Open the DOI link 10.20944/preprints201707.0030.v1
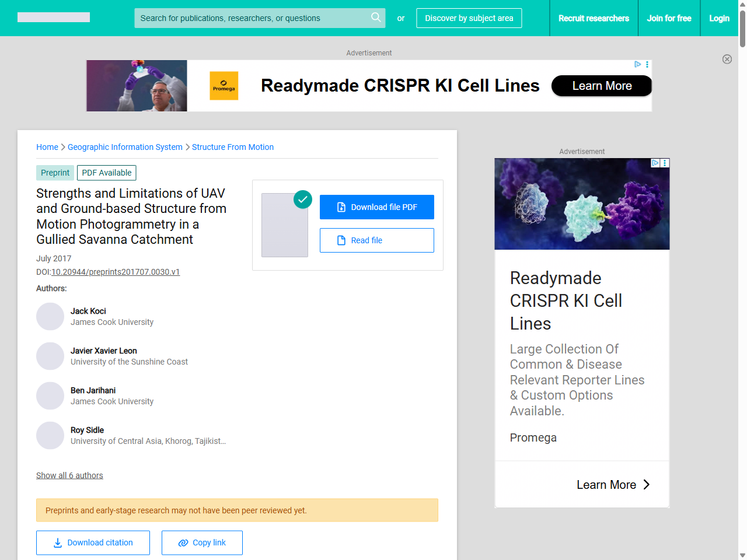Image resolution: width=747 pixels, height=560 pixels. (116, 272)
